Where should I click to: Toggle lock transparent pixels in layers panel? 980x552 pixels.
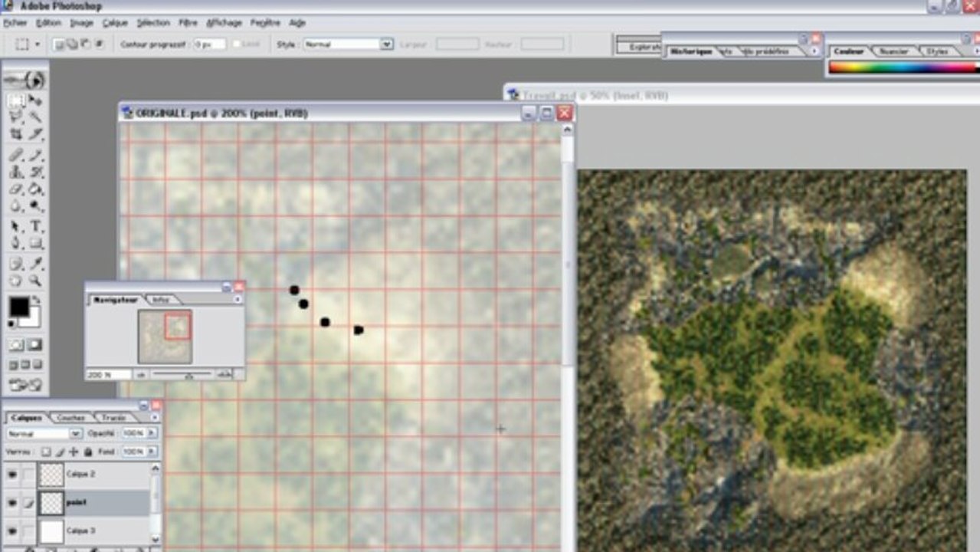47,452
